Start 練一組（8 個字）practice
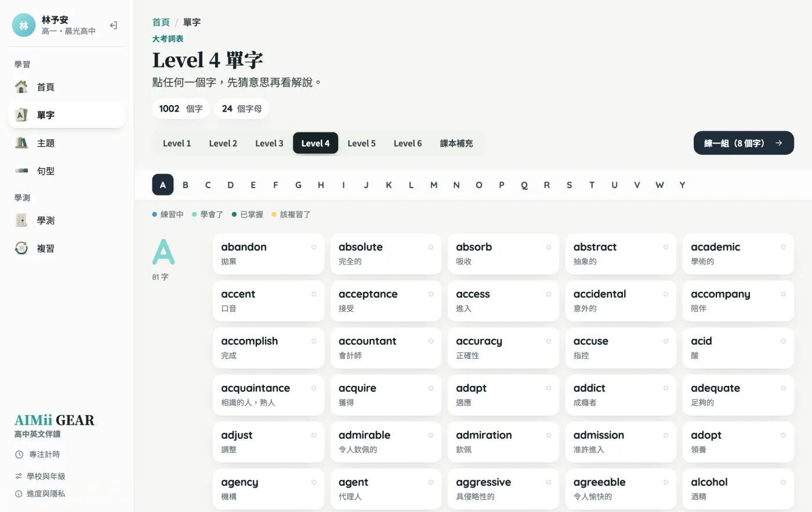 click(x=744, y=143)
